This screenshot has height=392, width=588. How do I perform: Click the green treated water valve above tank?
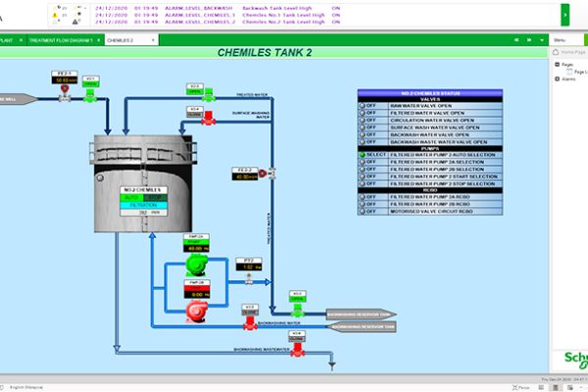209,95
